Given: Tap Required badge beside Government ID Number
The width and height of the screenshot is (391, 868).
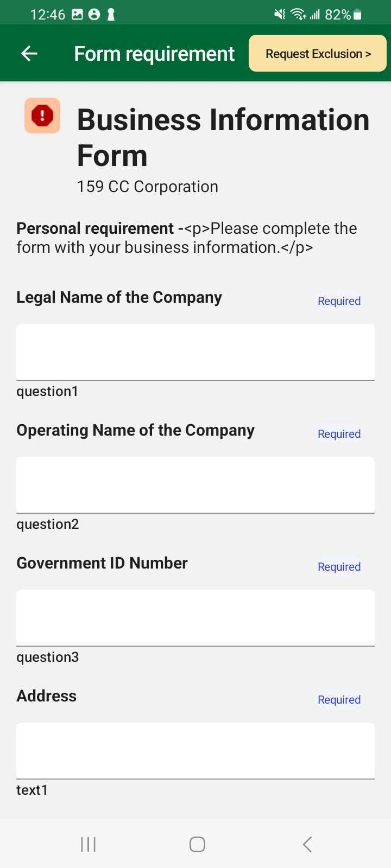Looking at the screenshot, I should tap(339, 567).
